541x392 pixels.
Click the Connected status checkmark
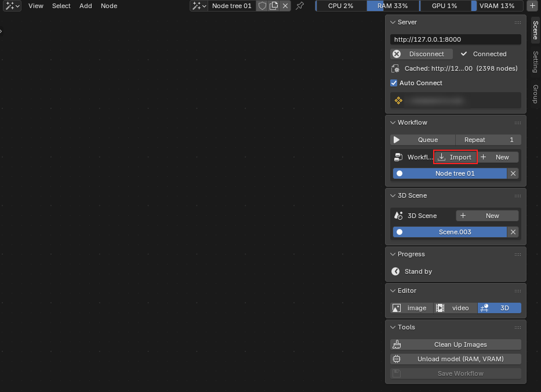pyautogui.click(x=464, y=54)
